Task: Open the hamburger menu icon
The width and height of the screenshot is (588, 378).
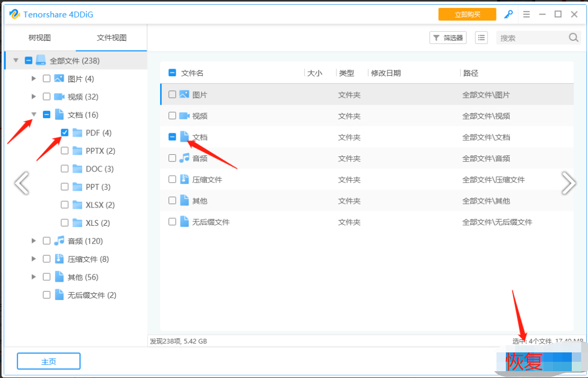Action: pos(526,15)
